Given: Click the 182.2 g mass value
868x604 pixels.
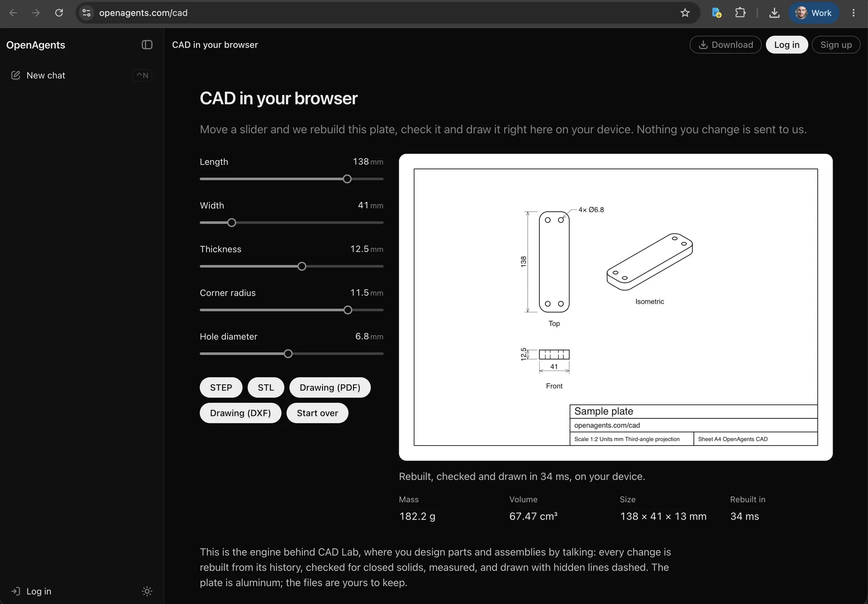Looking at the screenshot, I should coord(417,516).
